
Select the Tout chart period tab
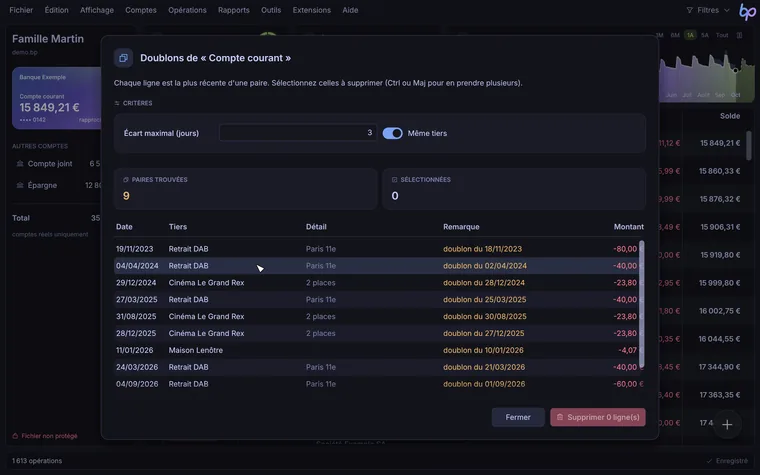coord(722,35)
